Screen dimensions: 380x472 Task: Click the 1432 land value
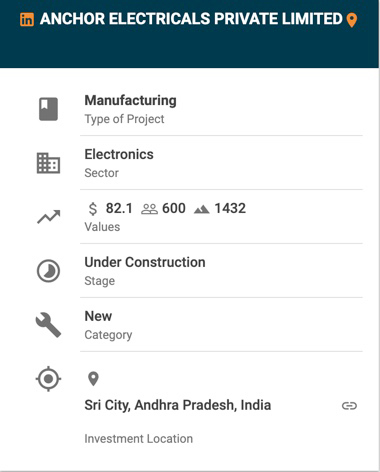[x=230, y=208]
